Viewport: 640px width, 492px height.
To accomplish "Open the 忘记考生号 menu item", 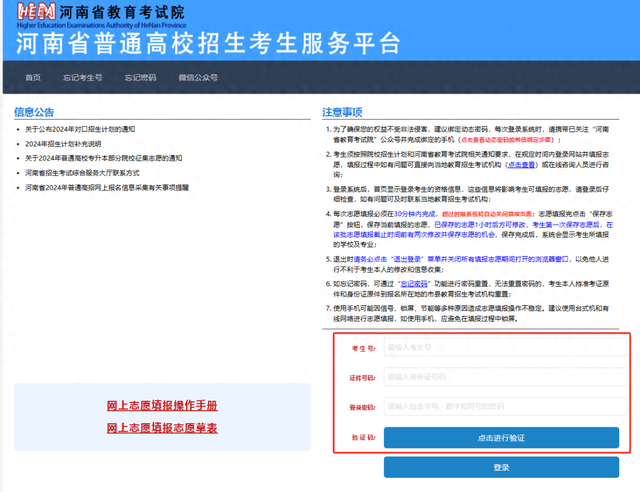I will [x=83, y=78].
